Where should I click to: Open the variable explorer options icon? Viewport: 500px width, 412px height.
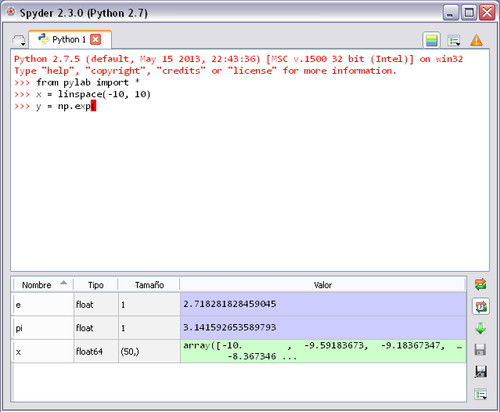pos(480,394)
